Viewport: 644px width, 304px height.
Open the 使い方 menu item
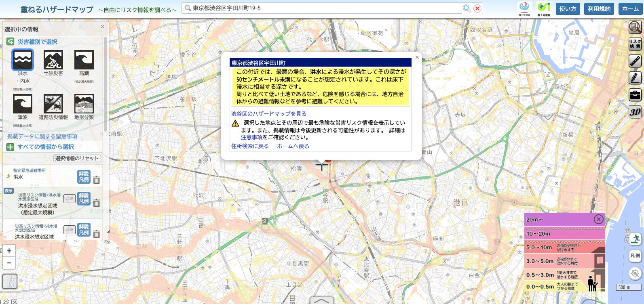click(568, 9)
